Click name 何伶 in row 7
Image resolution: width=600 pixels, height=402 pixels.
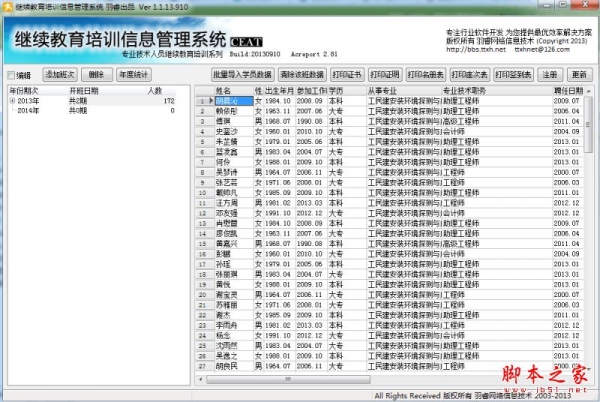(223, 162)
